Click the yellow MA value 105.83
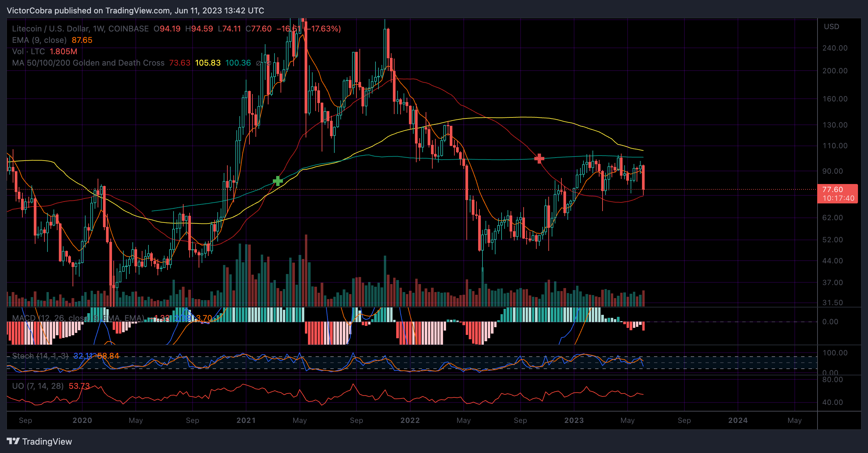Screen dimensions: 868x453 [208, 63]
